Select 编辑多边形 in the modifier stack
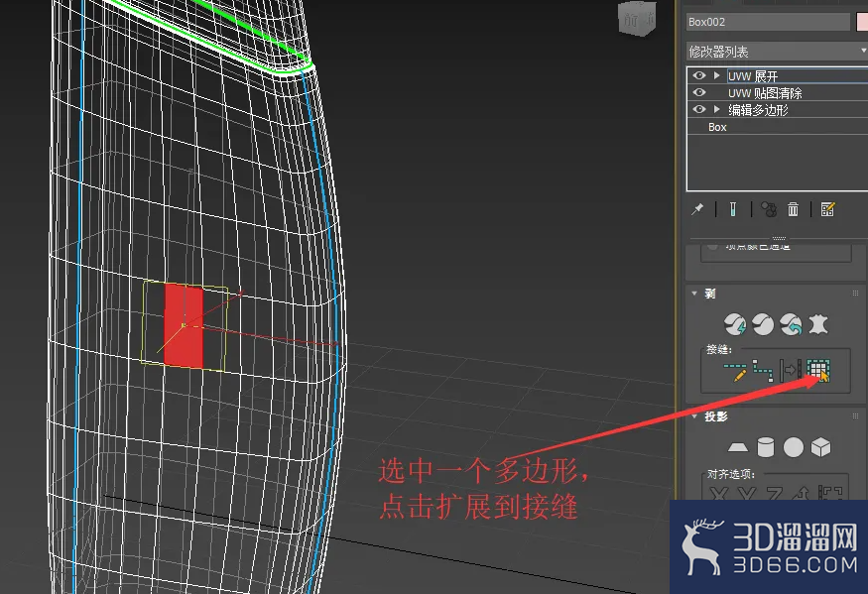Image resolution: width=868 pixels, height=594 pixels. (x=758, y=110)
